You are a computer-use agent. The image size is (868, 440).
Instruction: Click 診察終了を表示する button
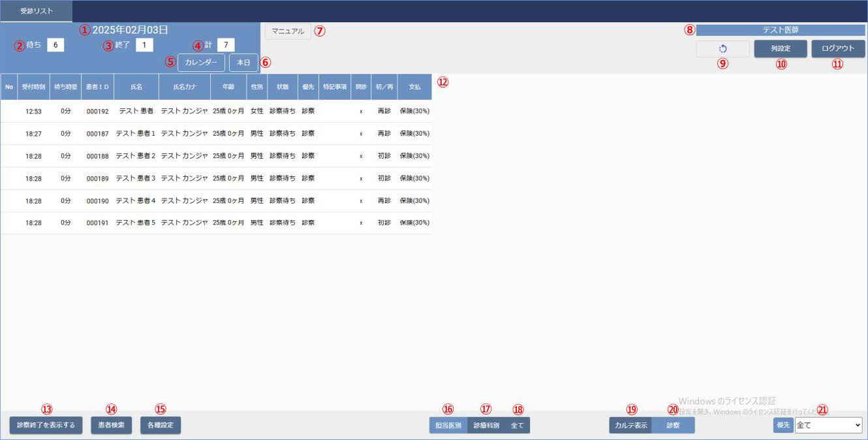pos(46,426)
